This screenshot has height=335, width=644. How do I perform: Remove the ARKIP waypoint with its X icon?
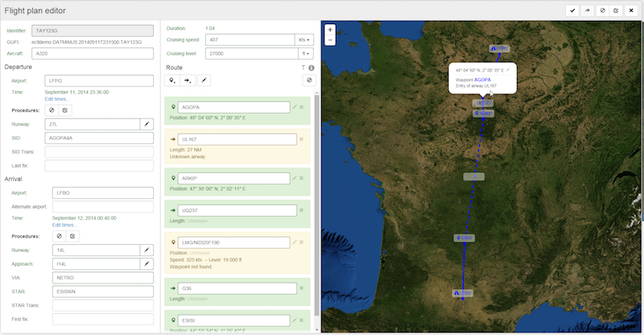(301, 178)
